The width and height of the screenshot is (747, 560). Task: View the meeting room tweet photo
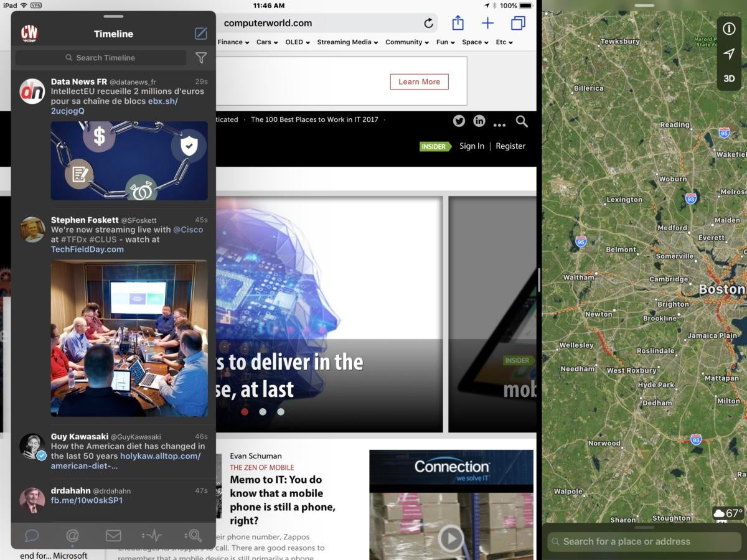[129, 338]
